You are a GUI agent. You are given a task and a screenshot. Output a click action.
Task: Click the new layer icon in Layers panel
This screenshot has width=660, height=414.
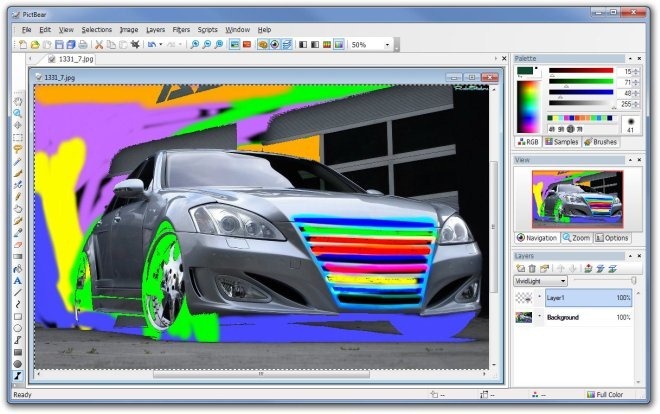tap(521, 269)
